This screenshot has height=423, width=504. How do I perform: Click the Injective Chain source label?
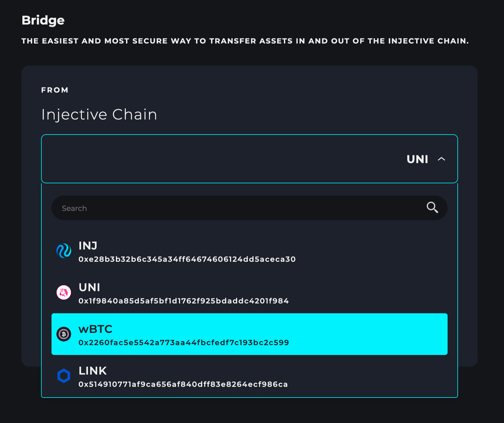(99, 114)
